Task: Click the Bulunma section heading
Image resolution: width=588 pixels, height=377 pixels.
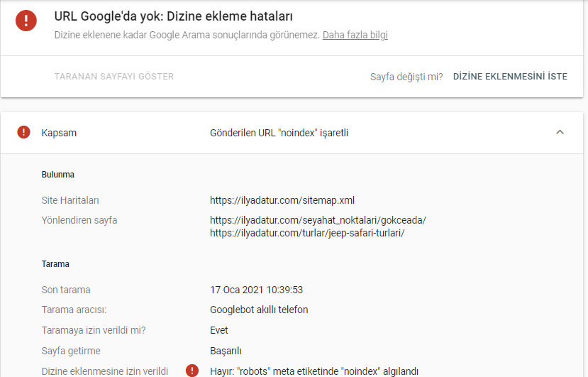Action: [x=57, y=175]
